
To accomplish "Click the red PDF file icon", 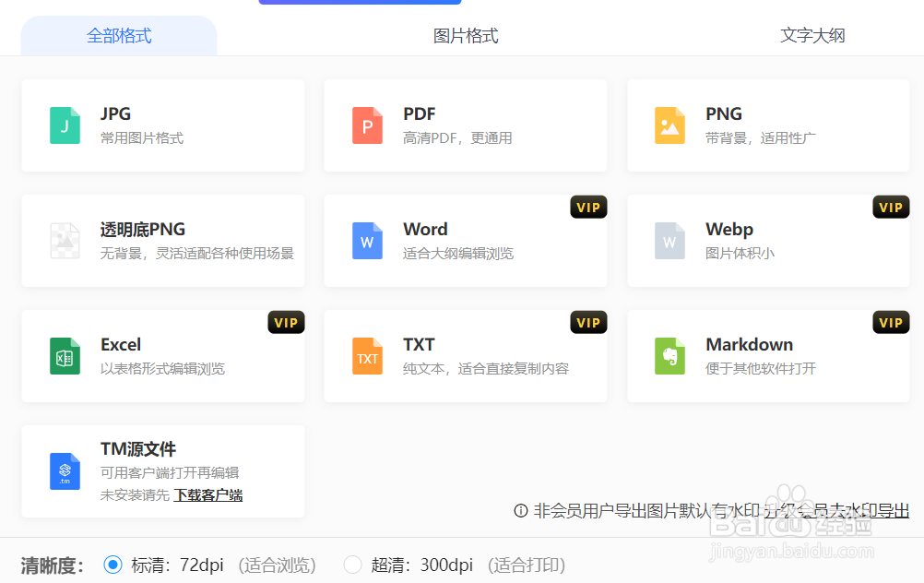I will point(367,125).
